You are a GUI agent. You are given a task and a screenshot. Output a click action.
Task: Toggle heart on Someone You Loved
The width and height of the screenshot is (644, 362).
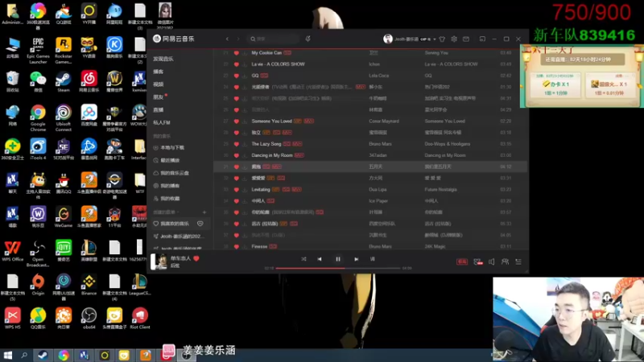click(x=236, y=121)
